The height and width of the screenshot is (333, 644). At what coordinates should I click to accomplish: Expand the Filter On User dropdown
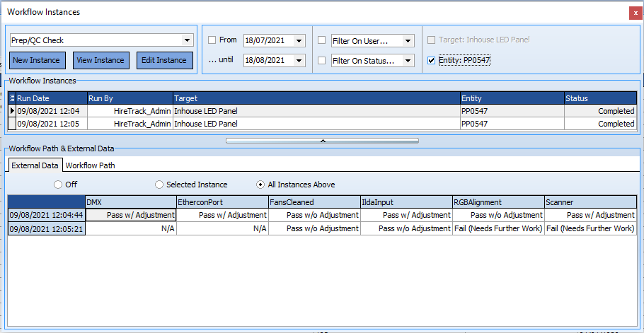(x=408, y=40)
